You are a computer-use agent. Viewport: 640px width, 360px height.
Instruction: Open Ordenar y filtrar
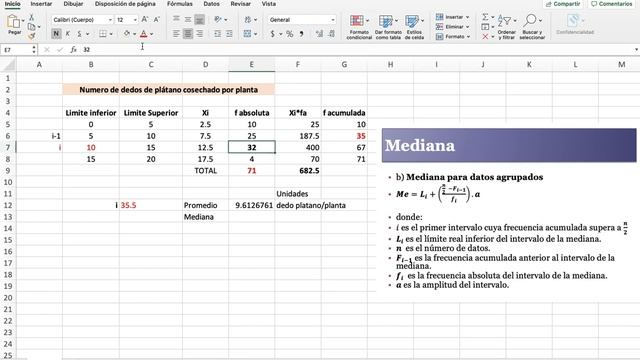[507, 27]
